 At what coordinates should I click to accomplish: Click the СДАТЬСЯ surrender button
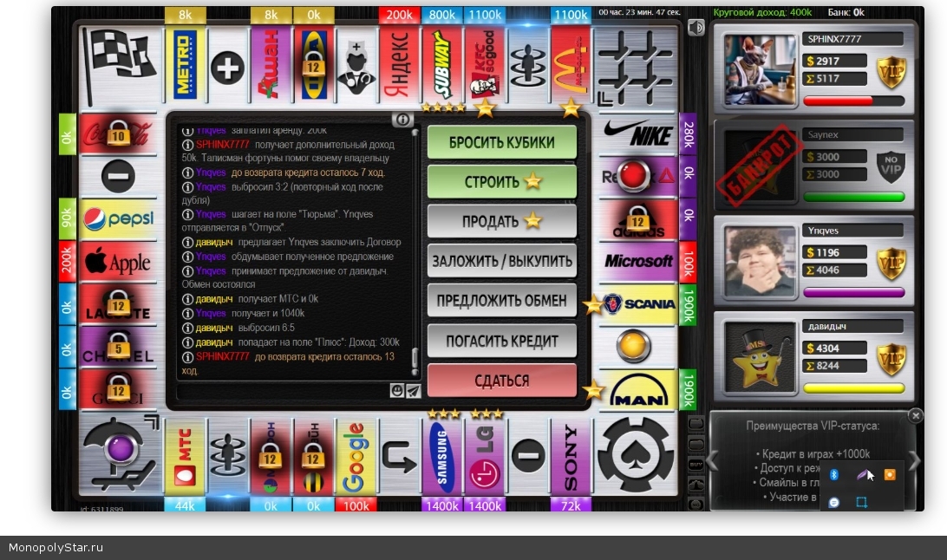(x=502, y=381)
